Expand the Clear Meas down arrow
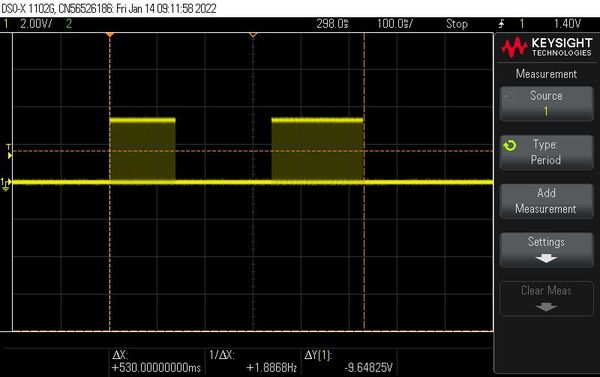 click(546, 307)
